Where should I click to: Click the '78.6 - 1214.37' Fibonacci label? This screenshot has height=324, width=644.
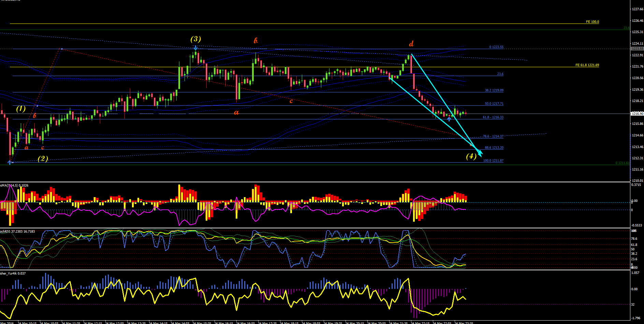coord(493,136)
